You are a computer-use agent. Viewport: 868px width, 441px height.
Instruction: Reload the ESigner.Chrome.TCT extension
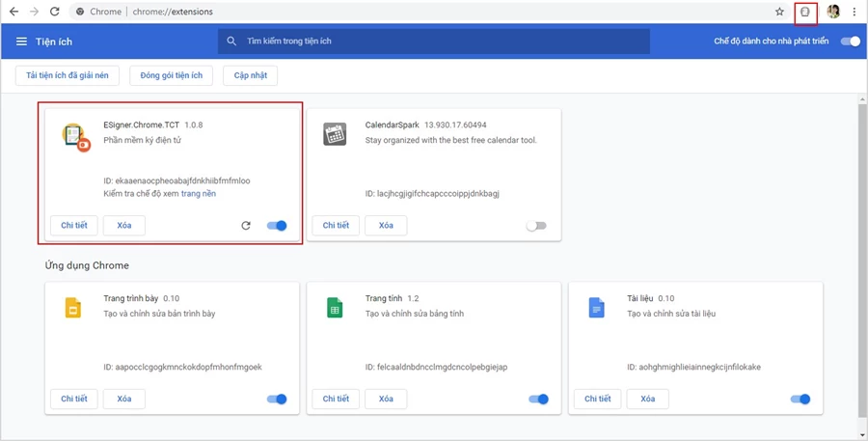coord(246,226)
